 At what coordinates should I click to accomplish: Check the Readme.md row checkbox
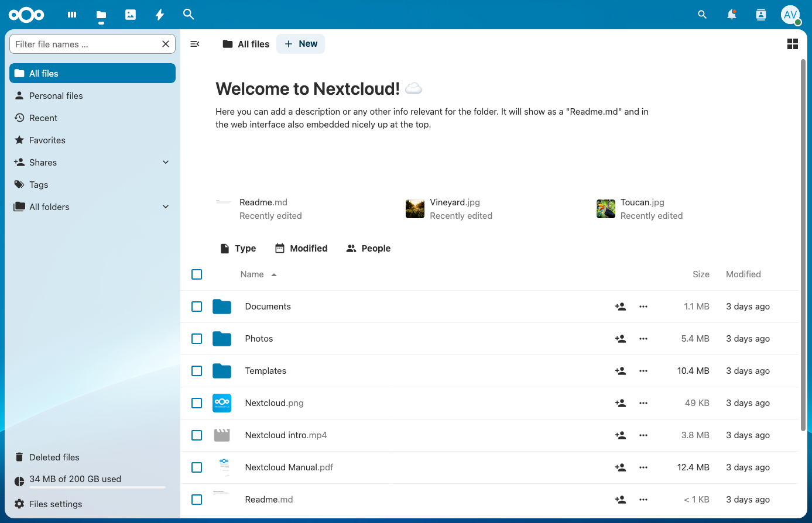[197, 500]
